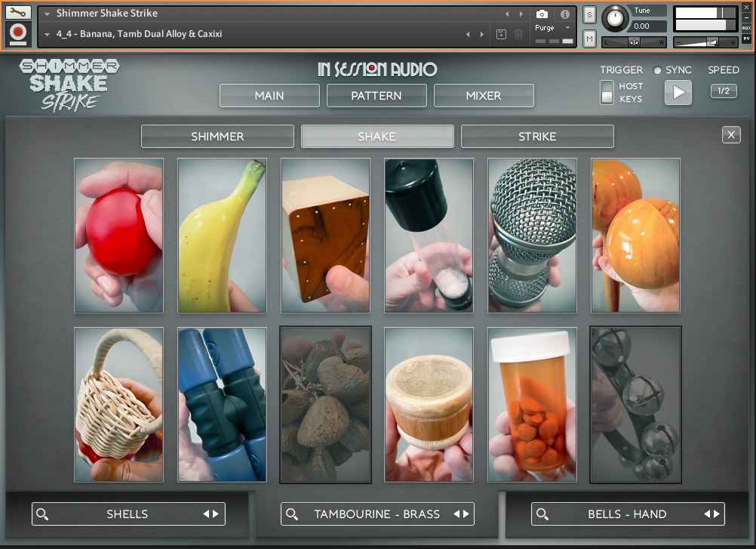
Task: Choose the microphone shaker thumbnail
Action: (532, 236)
